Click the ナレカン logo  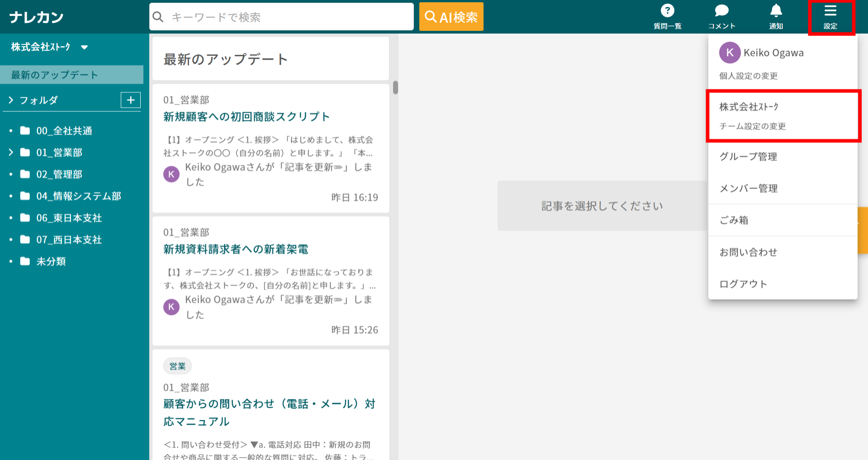36,17
